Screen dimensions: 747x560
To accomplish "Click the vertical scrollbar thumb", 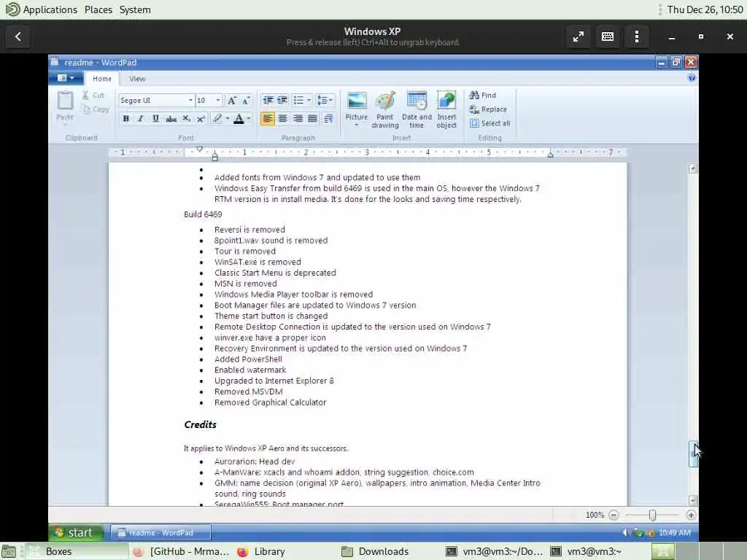I will click(x=693, y=454).
